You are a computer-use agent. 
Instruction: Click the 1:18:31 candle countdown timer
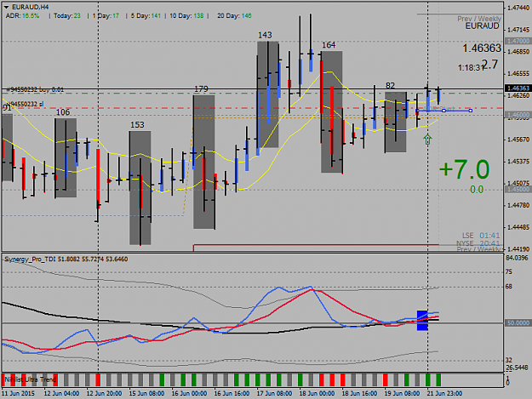click(470, 68)
